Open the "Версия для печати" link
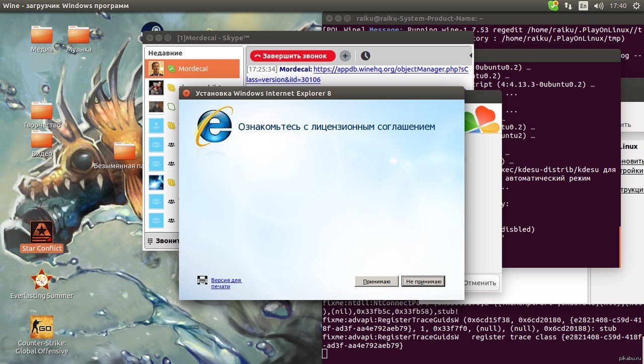This screenshot has width=644, height=364. [x=226, y=283]
